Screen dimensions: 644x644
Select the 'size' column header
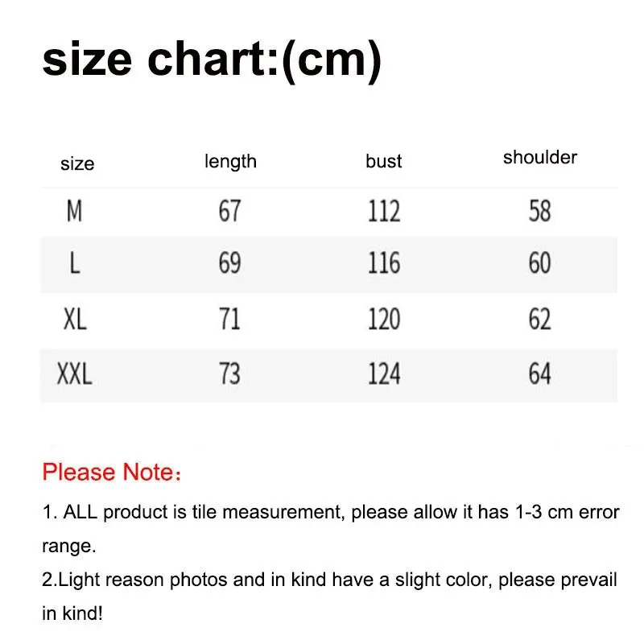click(77, 164)
